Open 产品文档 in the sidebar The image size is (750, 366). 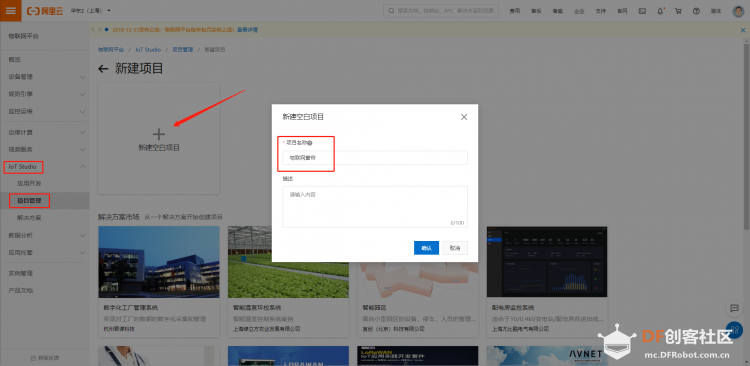click(x=21, y=290)
